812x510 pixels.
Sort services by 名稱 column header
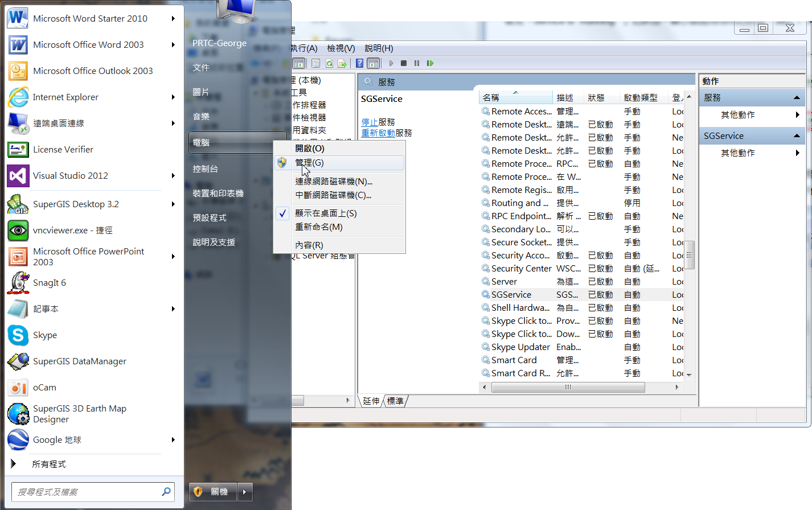tap(516, 98)
